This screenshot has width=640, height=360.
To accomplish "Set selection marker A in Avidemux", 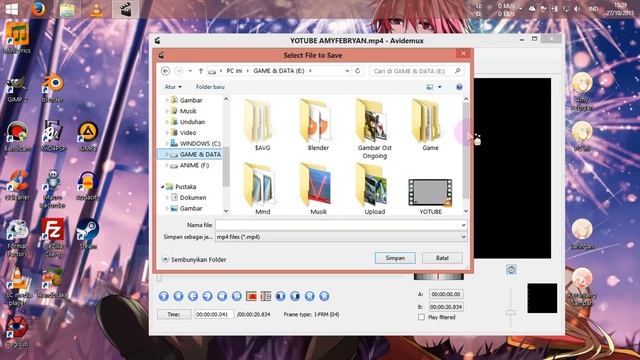I will tap(251, 296).
